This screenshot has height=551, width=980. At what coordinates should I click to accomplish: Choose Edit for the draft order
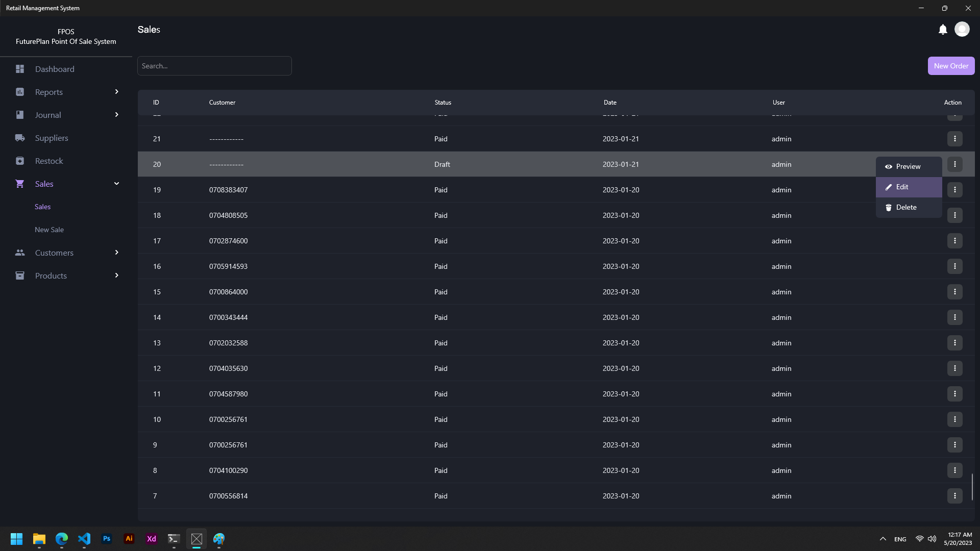coord(901,187)
